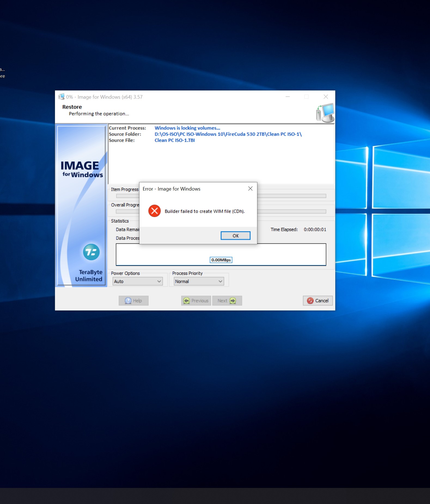Click the Time Elapsed value 0:00:00:01
Viewport: 430px width, 504px height.
(315, 230)
